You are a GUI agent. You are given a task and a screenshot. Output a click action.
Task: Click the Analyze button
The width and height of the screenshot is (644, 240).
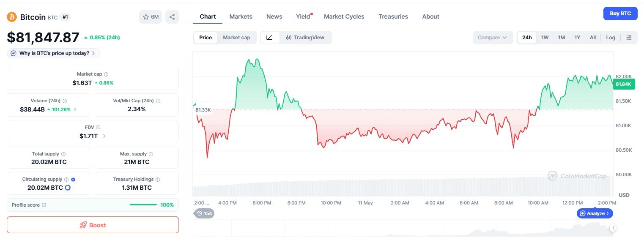[x=595, y=213]
